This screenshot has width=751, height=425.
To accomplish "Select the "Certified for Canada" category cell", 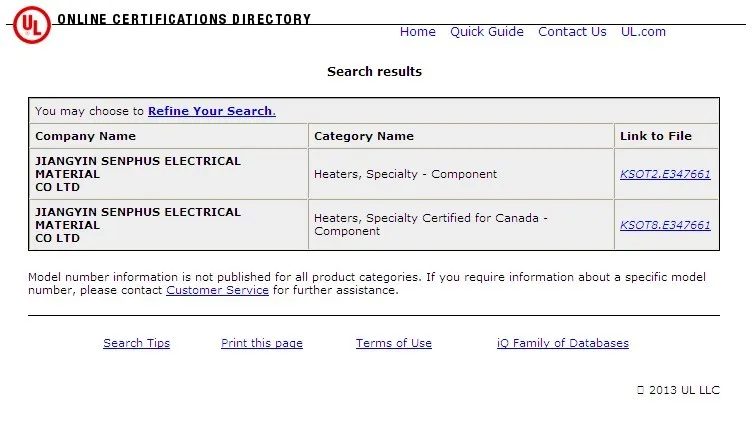I will coord(430,225).
